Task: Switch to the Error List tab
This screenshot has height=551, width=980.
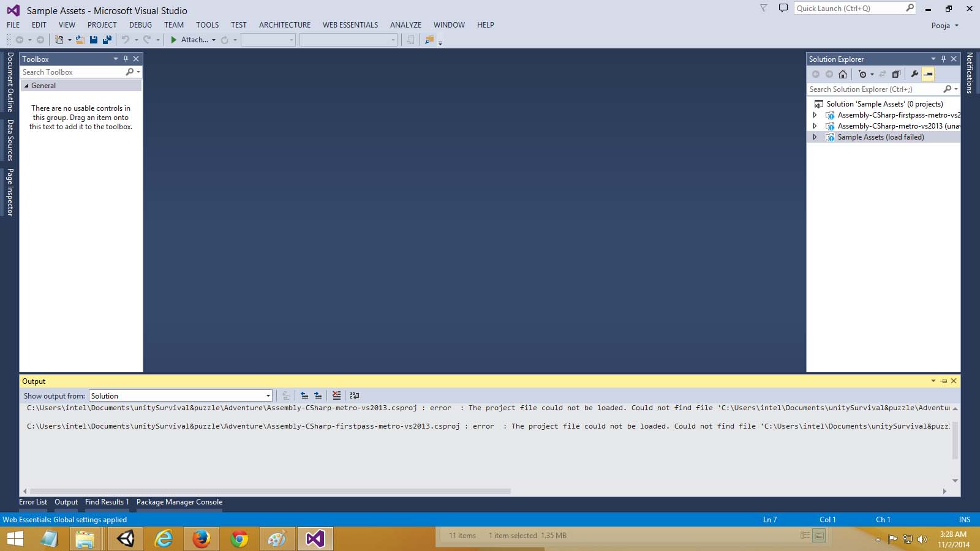Action: click(32, 501)
